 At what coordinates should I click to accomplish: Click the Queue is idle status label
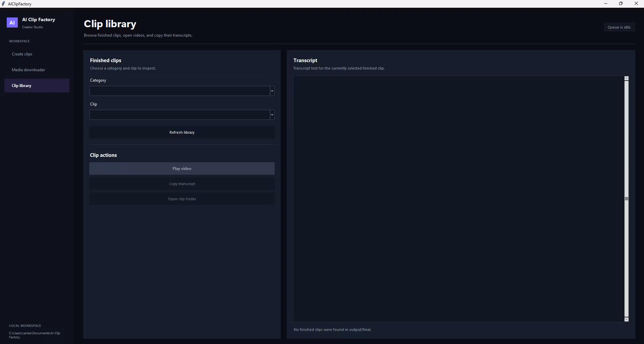point(619,27)
